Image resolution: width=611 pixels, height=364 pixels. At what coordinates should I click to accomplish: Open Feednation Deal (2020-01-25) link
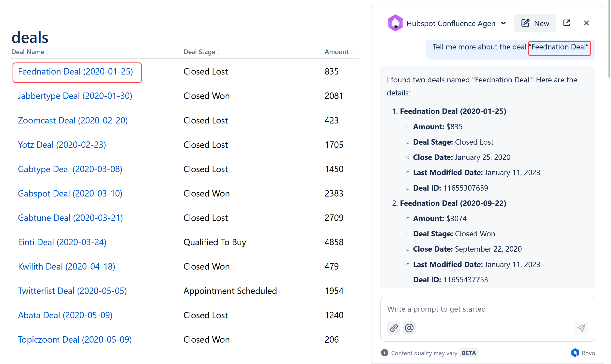pyautogui.click(x=76, y=72)
